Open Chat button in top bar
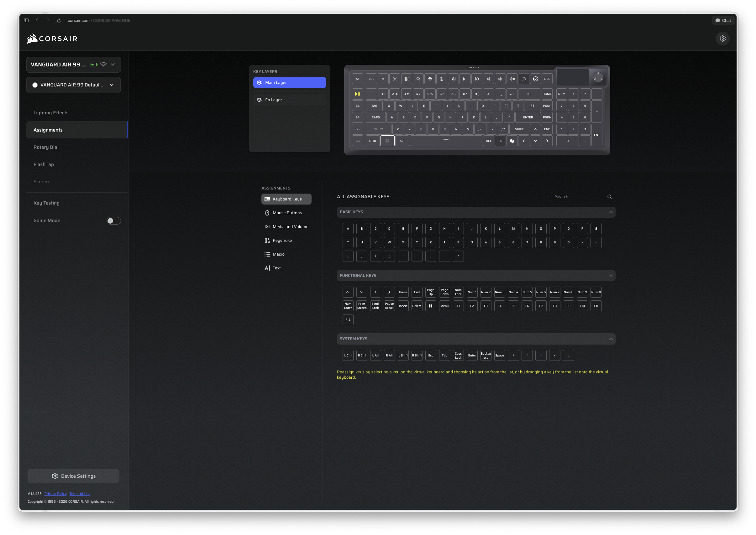 click(723, 20)
